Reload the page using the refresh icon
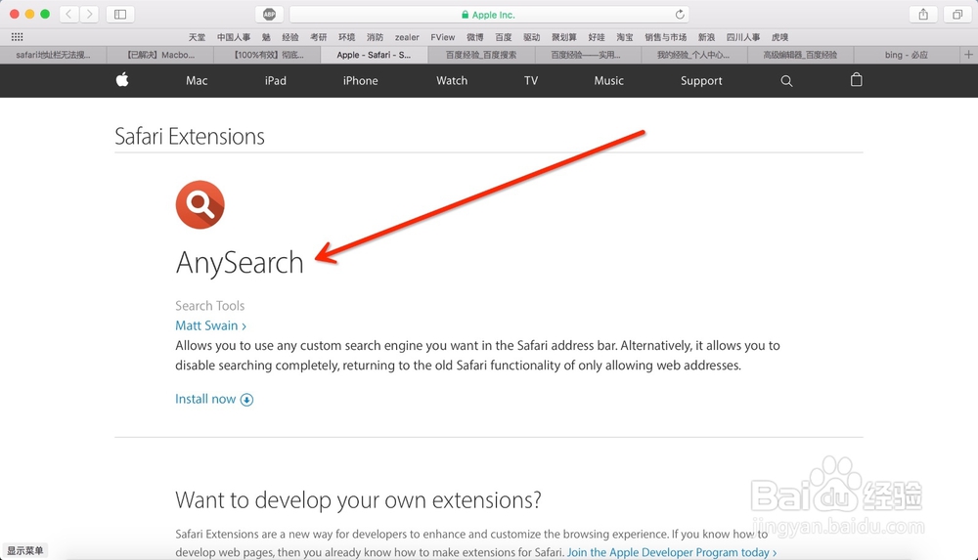Image resolution: width=978 pixels, height=560 pixels. tap(680, 15)
